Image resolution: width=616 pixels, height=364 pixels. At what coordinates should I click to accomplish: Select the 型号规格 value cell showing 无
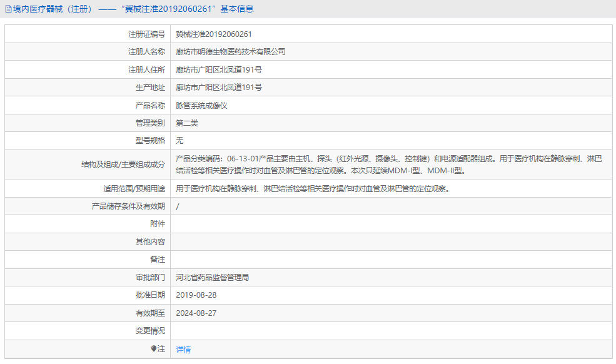click(179, 141)
